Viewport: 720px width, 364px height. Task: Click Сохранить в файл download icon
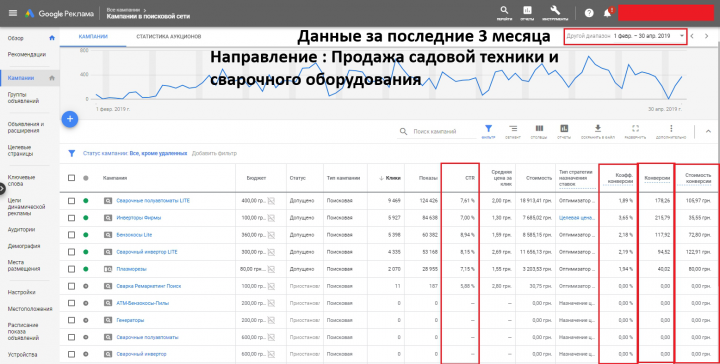click(x=597, y=131)
